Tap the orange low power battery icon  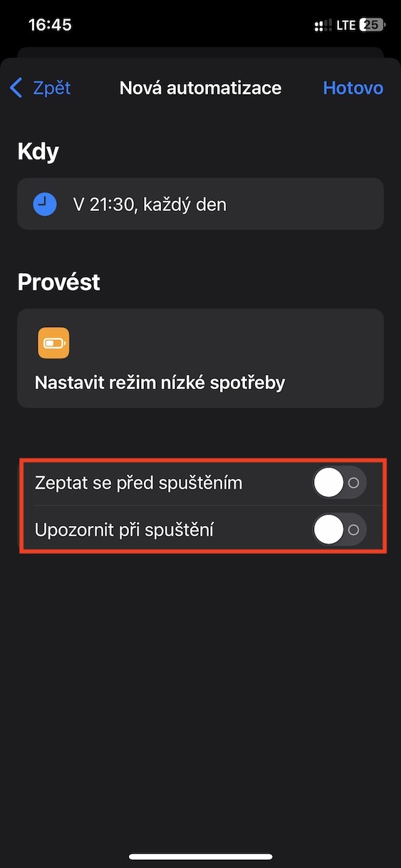[x=54, y=343]
